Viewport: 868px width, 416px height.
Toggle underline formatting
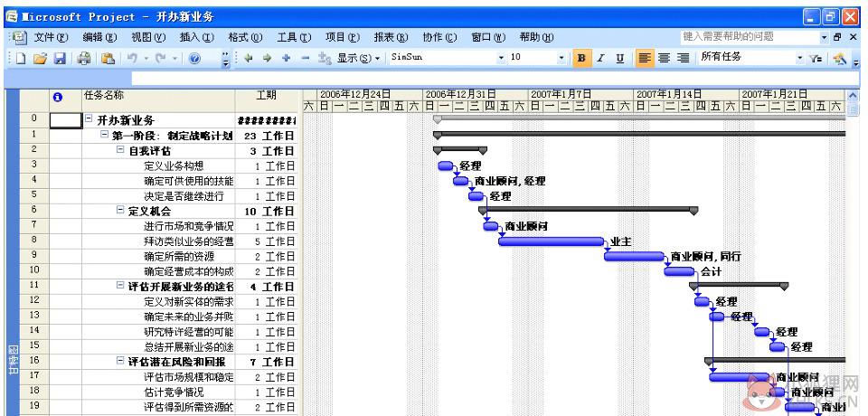(620, 58)
